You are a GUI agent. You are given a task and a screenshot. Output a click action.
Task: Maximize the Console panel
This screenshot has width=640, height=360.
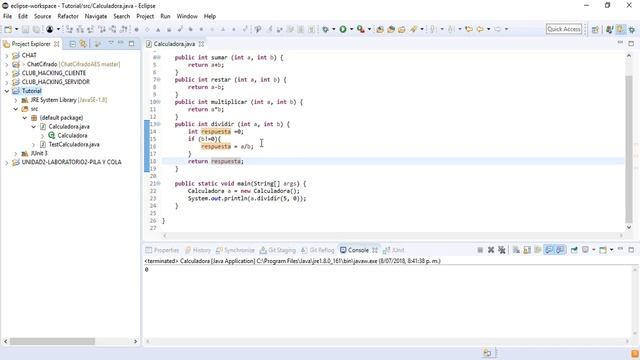click(631, 249)
